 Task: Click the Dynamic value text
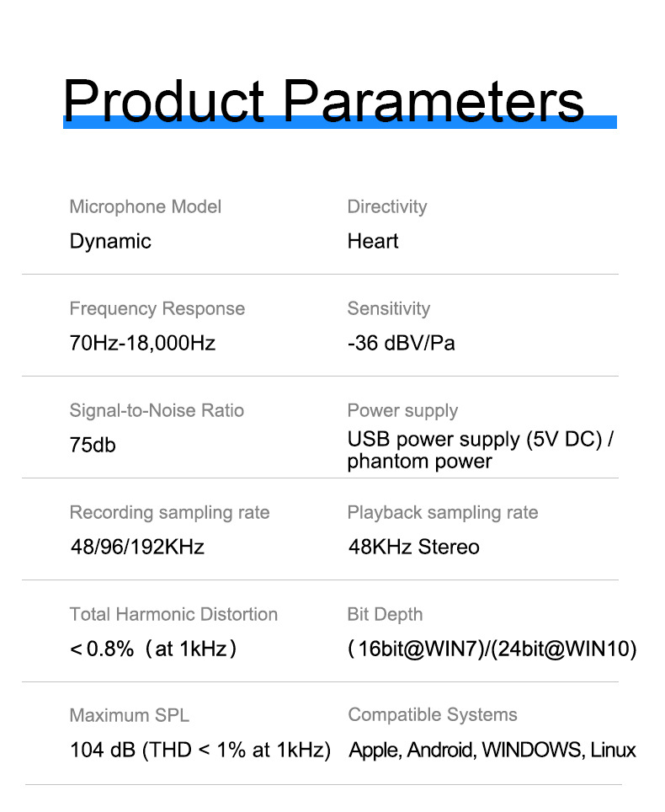click(110, 242)
